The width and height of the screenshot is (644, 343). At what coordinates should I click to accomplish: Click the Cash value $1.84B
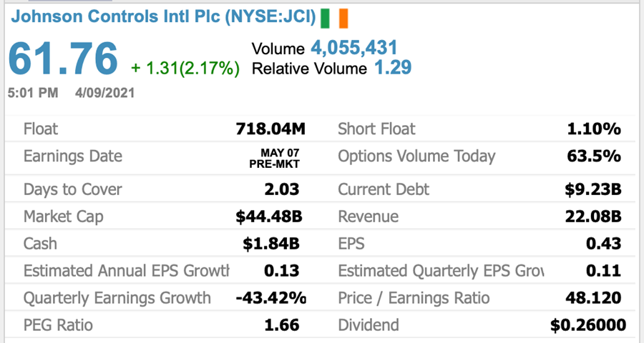271,244
